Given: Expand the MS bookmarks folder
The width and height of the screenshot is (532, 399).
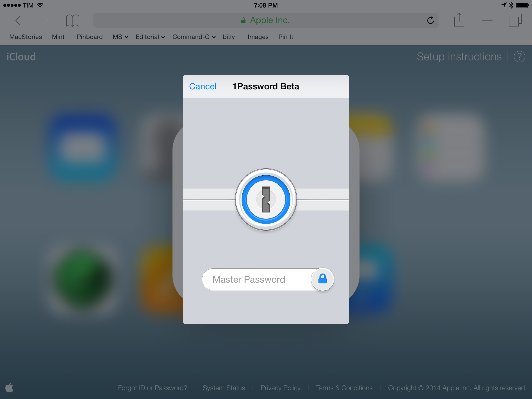Looking at the screenshot, I should [120, 37].
